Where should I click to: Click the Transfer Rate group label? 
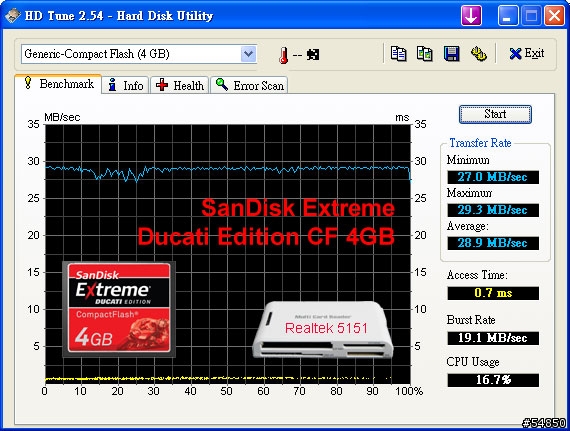tap(480, 143)
